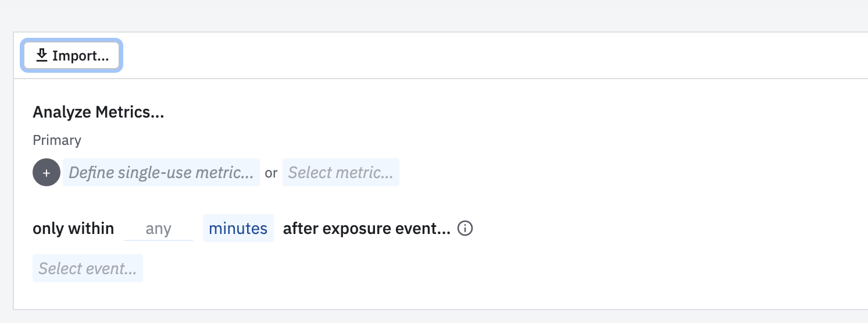Open the exposure event info tooltip icon
Image resolution: width=868 pixels, height=323 pixels.
(465, 229)
